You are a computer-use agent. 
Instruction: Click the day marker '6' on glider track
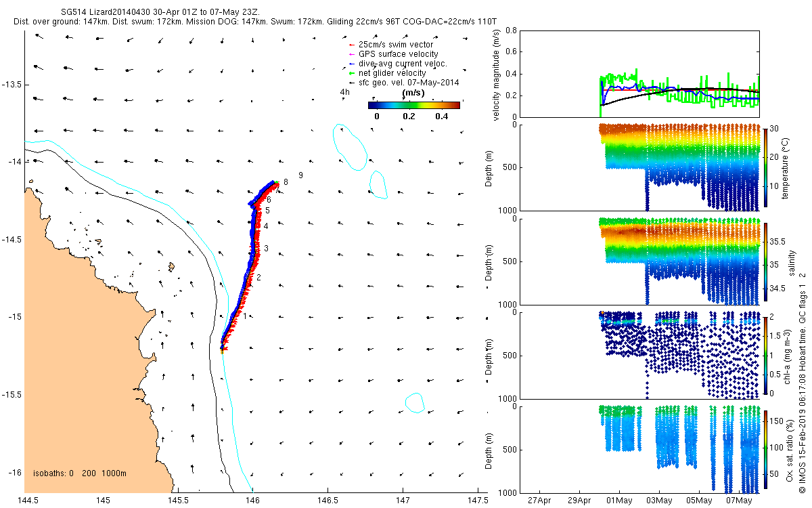269,200
